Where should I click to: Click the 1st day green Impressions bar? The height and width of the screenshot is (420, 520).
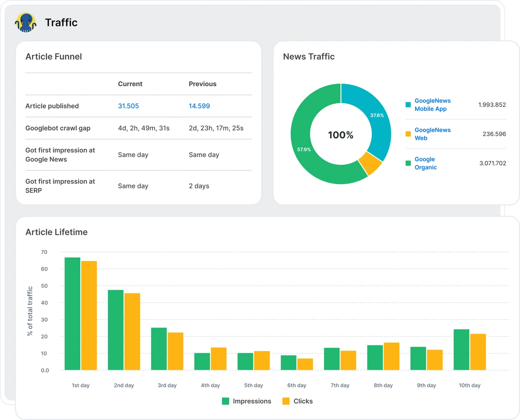72,314
